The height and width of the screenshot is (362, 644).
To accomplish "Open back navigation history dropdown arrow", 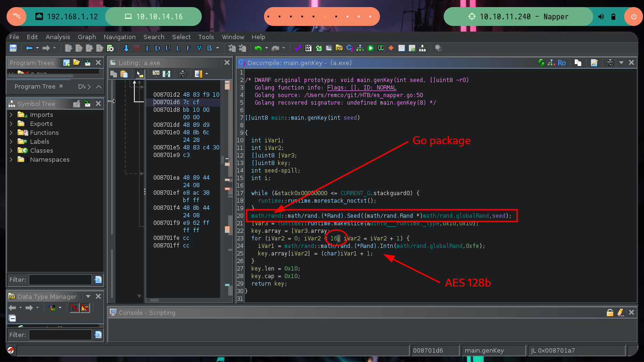I will 37,48.
